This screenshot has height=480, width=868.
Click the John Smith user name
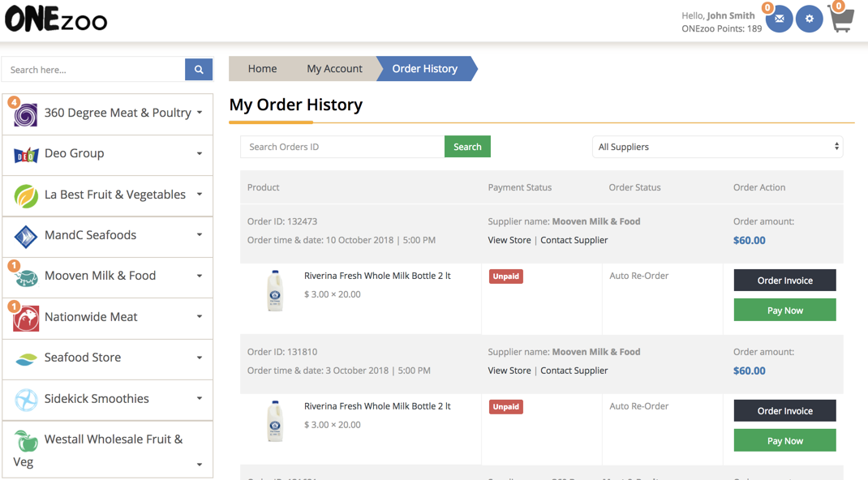(x=731, y=15)
